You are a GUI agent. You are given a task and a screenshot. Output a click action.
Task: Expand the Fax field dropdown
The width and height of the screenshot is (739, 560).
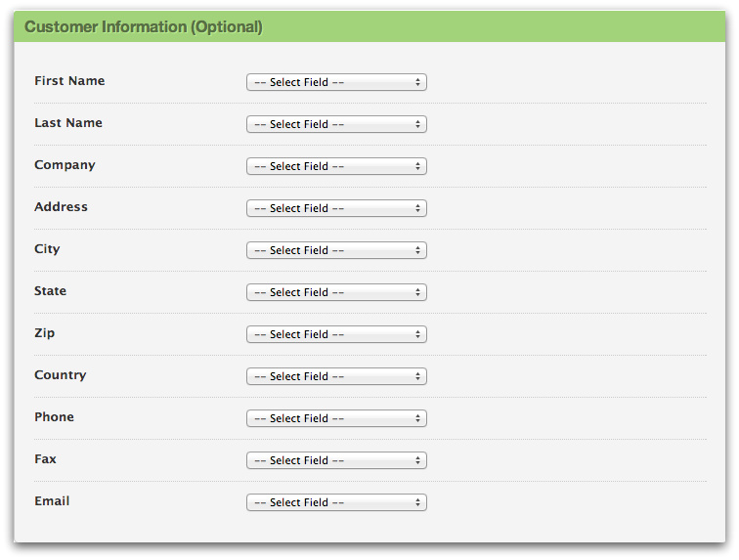[336, 461]
